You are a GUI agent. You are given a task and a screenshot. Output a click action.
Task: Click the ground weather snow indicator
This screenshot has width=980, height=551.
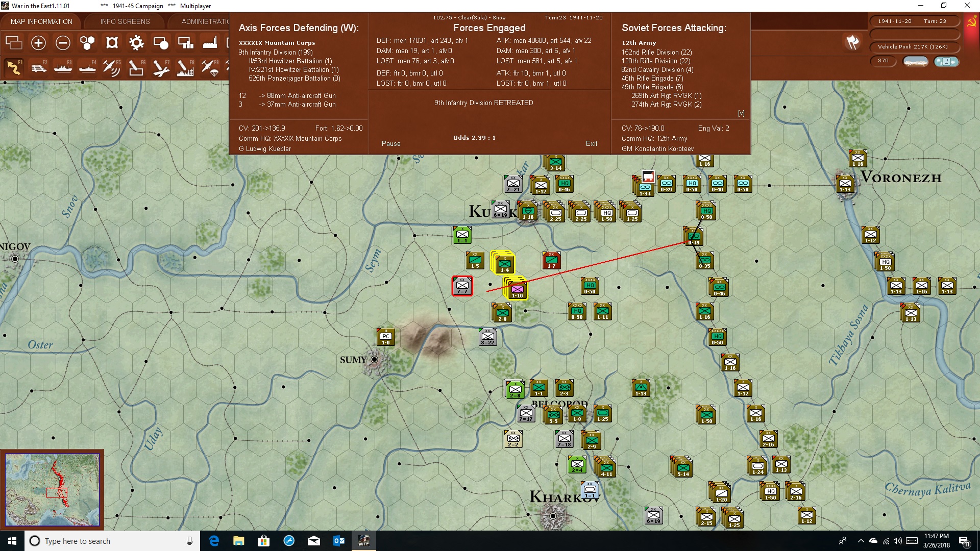(916, 61)
